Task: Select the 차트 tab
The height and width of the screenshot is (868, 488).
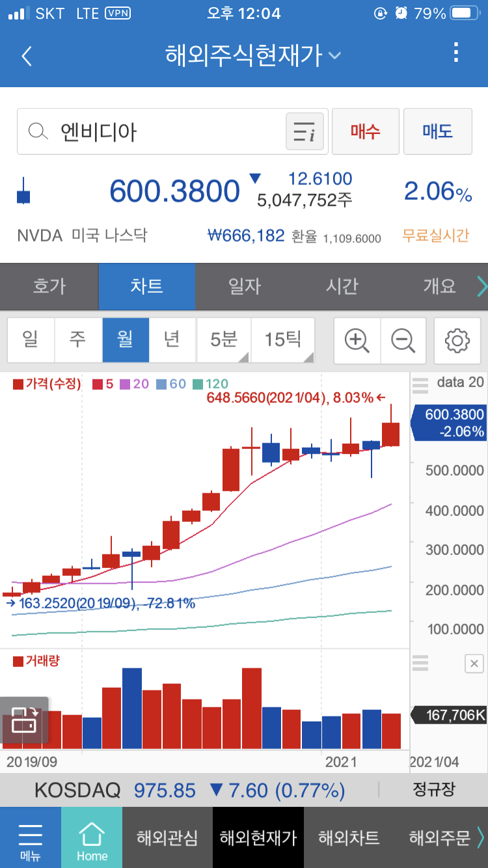Action: (x=146, y=286)
